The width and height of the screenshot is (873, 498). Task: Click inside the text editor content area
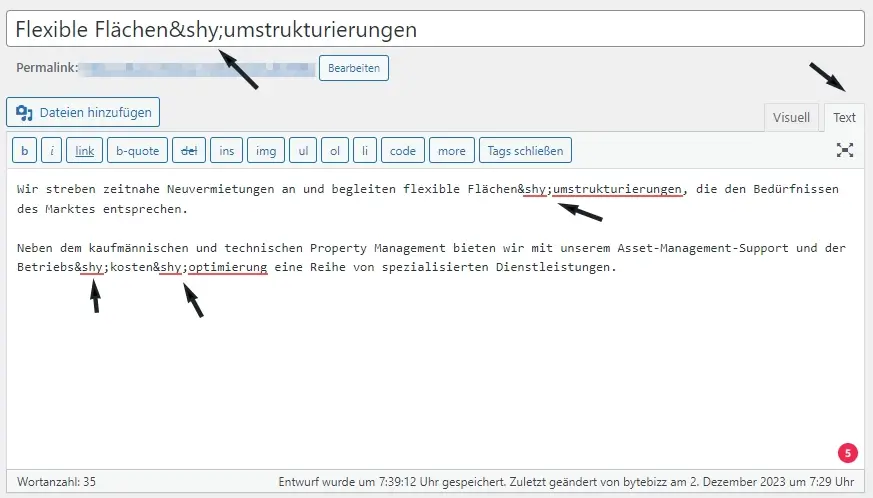[x=435, y=319]
